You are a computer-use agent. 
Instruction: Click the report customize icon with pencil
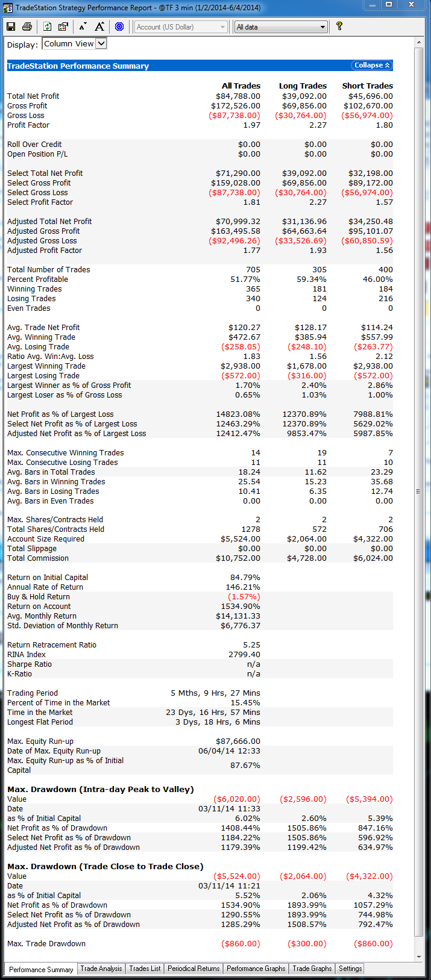point(63,27)
